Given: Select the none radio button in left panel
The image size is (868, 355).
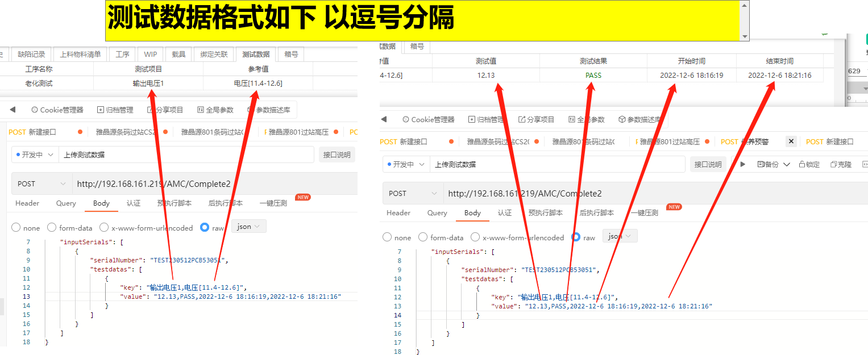Looking at the screenshot, I should tap(16, 228).
